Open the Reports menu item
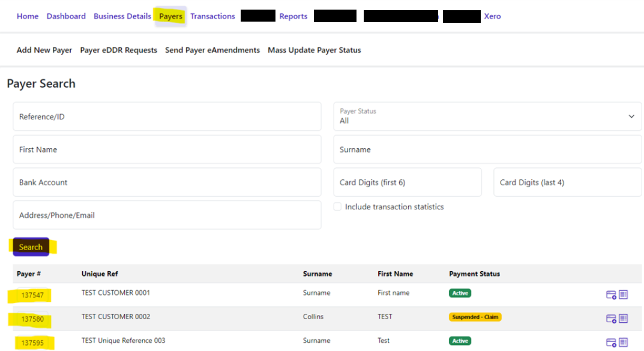Viewport: 644px width, 351px height. coord(293,16)
